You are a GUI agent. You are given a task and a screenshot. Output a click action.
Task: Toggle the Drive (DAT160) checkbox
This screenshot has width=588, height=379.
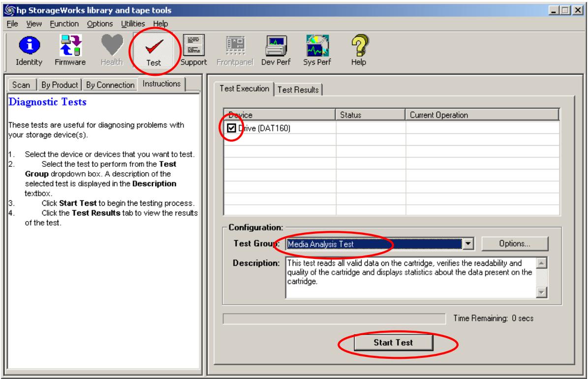tap(231, 128)
